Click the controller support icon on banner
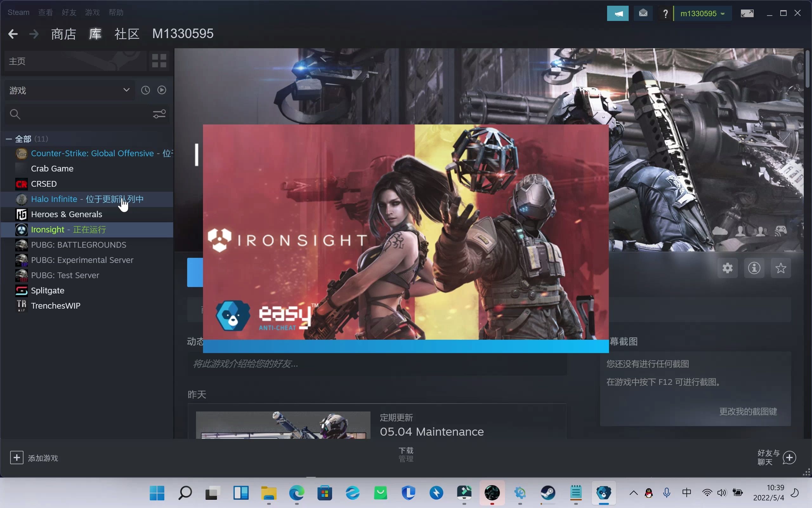The image size is (812, 508). 781,231
